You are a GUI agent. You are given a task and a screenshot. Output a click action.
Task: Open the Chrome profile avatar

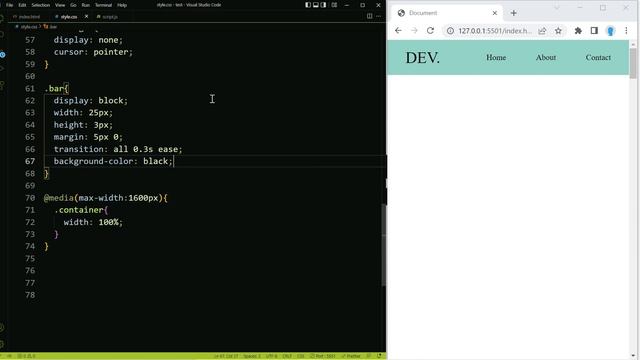(610, 31)
